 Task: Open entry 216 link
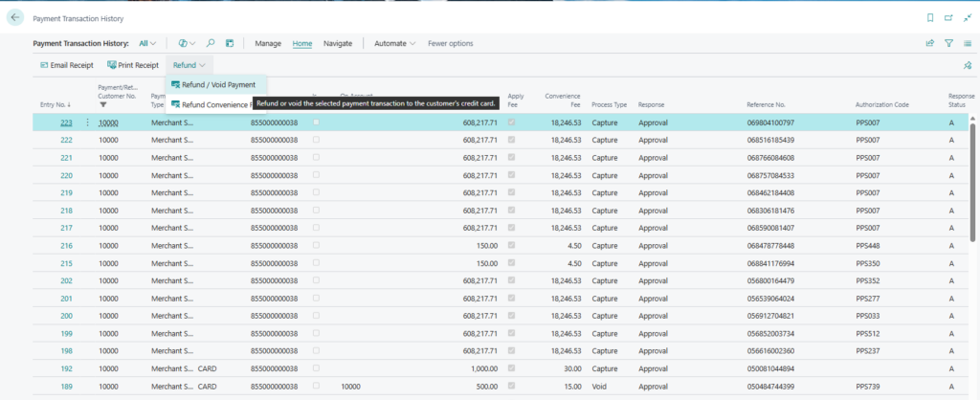pyautogui.click(x=66, y=246)
